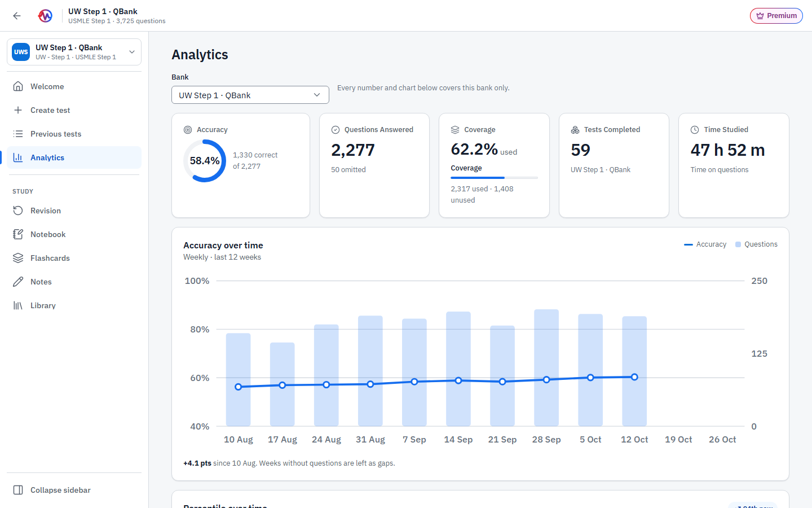Click the 7 Sep accuracy data point
This screenshot has height=508, width=812.
pyautogui.click(x=414, y=382)
